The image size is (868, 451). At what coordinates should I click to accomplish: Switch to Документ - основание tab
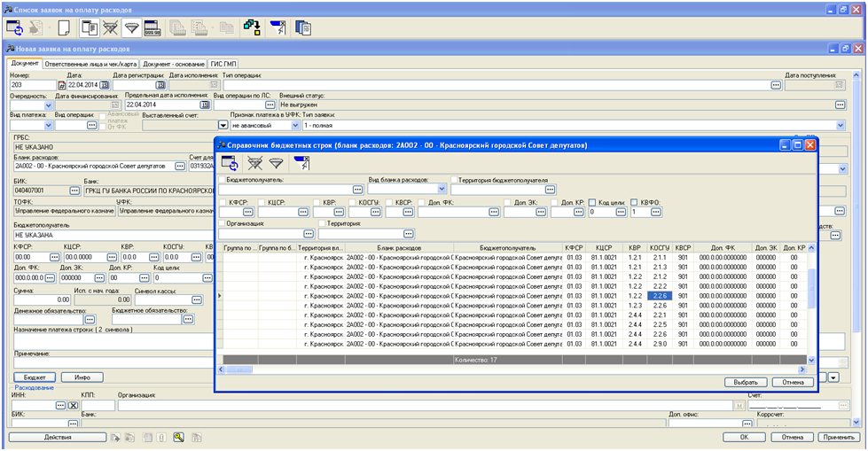[x=173, y=64]
